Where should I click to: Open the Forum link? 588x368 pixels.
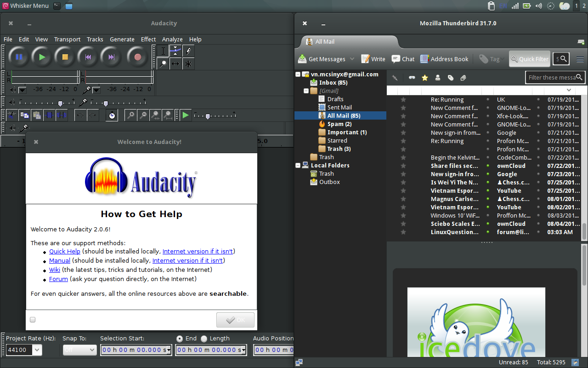pyautogui.click(x=58, y=279)
